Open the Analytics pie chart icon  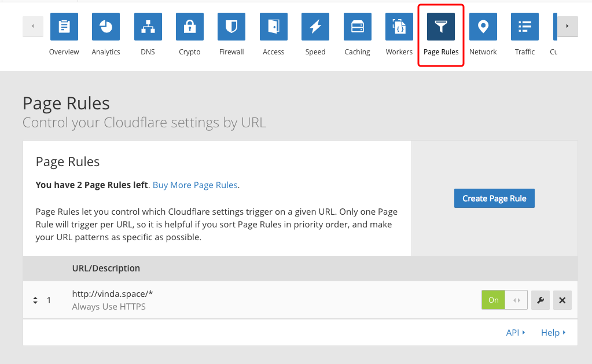[106, 27]
